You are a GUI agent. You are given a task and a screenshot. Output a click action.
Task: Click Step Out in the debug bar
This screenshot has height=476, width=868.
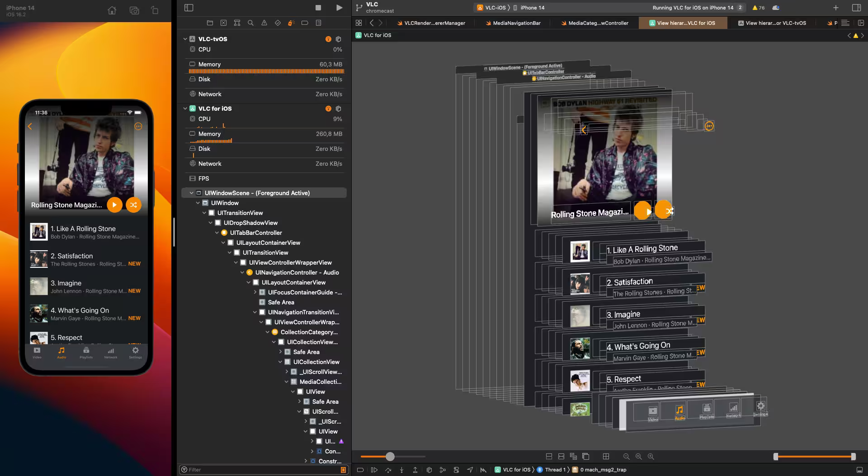415,470
